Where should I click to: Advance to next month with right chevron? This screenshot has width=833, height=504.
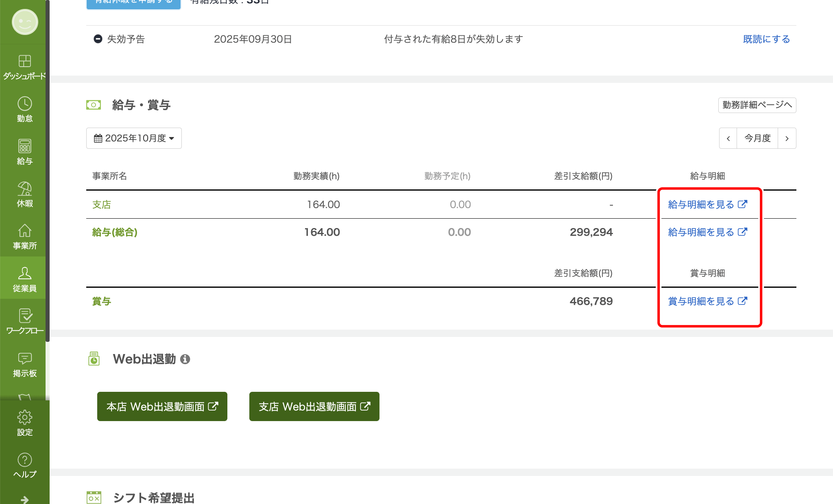pos(787,138)
